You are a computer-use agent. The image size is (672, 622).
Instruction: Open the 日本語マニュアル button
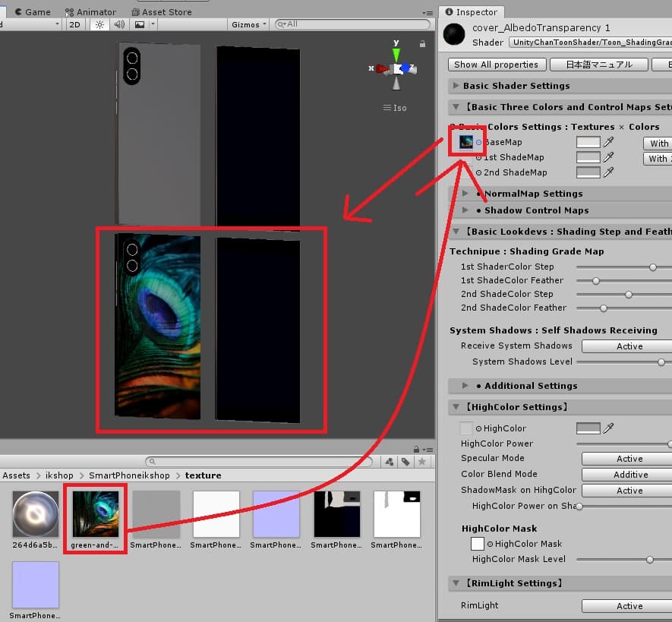[598, 65]
